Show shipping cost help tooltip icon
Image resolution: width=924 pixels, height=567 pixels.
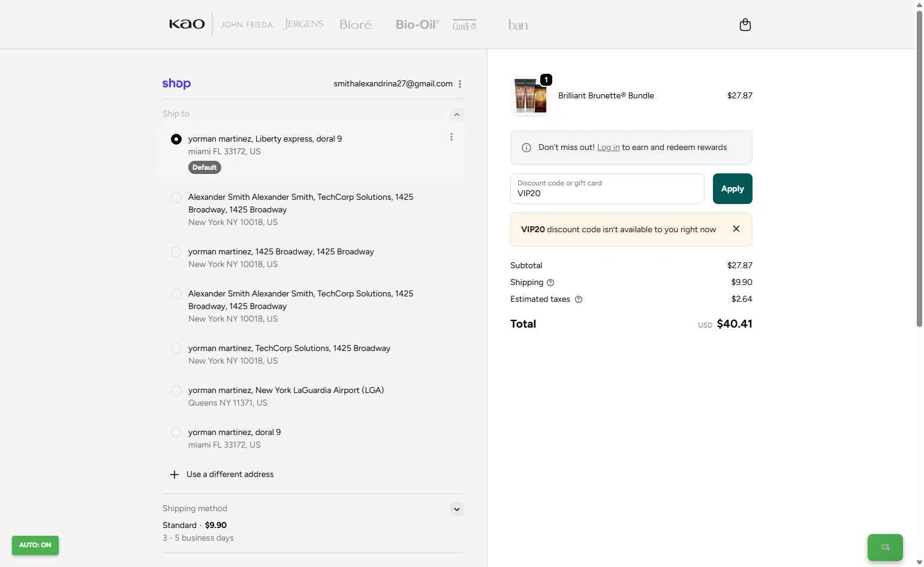click(x=550, y=283)
